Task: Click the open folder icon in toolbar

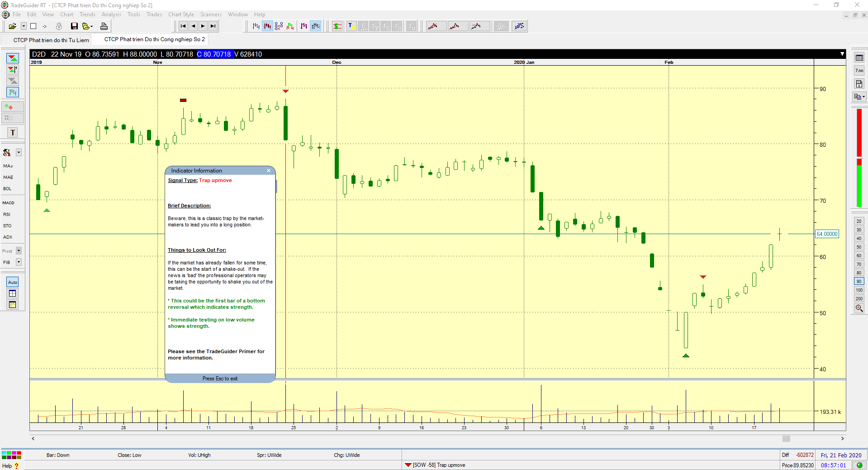Action: 12,26
